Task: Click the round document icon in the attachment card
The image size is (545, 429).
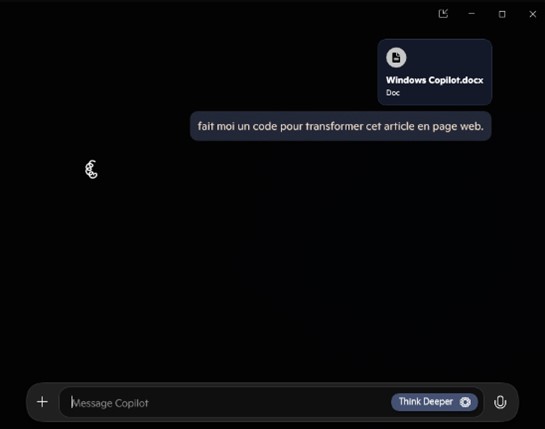Action: [x=396, y=58]
